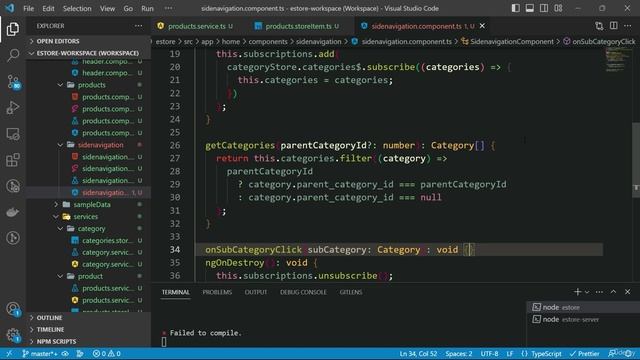640x360 pixels.
Task: Collapse the category folder
Action: point(91,229)
